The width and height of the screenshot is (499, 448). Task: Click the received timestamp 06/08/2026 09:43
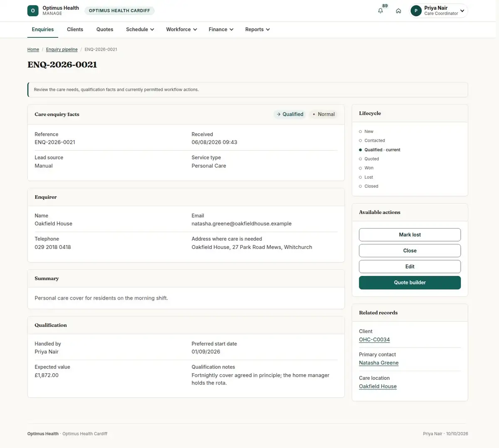[x=215, y=142]
